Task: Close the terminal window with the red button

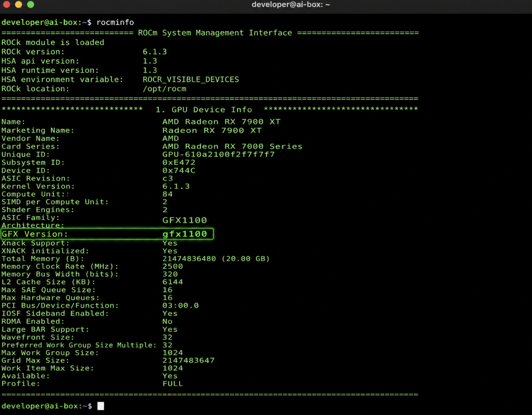Action: (x=6, y=4)
